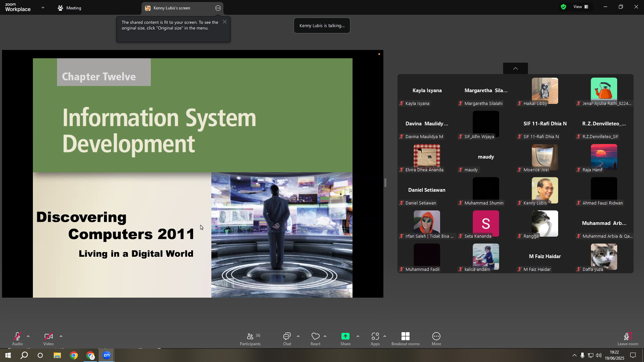Expand the video options arrow

click(x=61, y=336)
